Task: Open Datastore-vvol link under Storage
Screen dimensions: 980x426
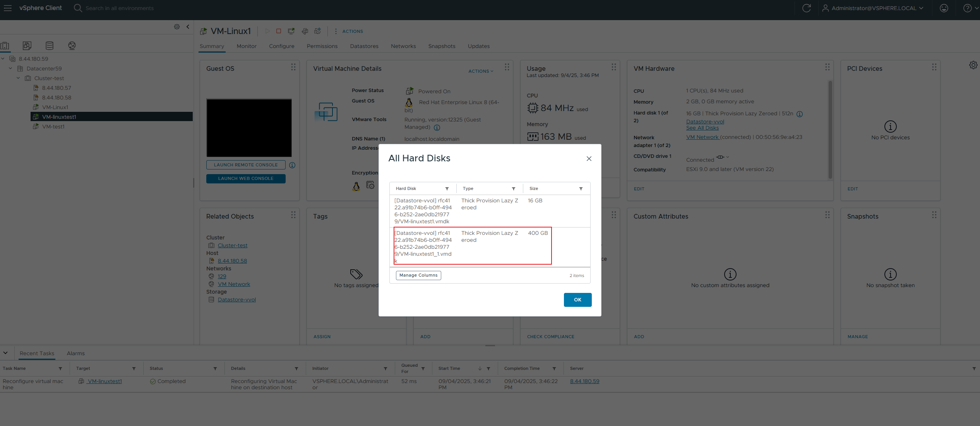Action: [237, 299]
